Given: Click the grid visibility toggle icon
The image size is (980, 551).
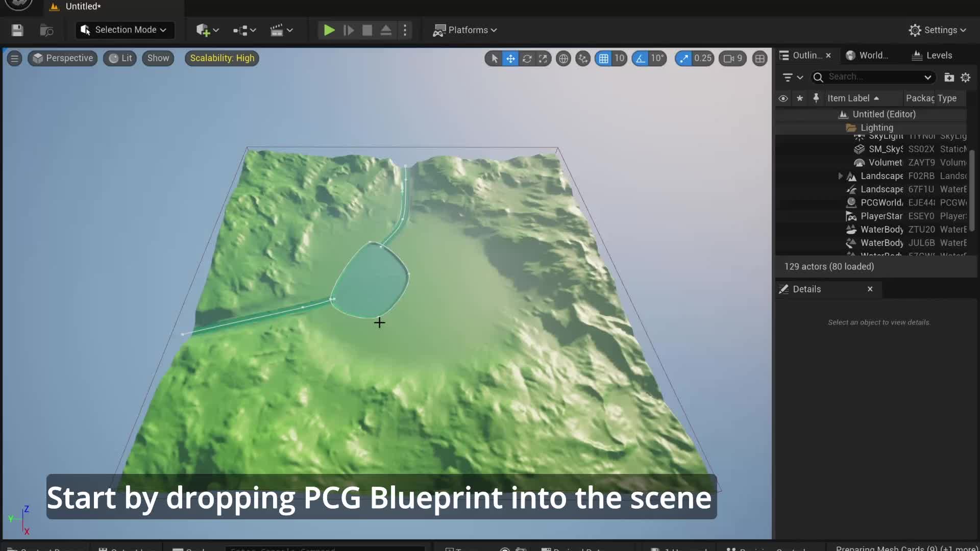Looking at the screenshot, I should pyautogui.click(x=604, y=59).
